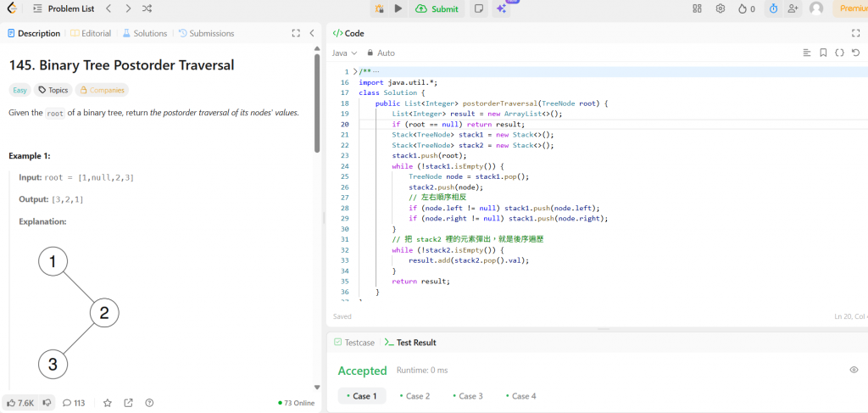Image resolution: width=868 pixels, height=413 pixels.
Task: Toggle the timer stopwatch icon
Action: point(773,8)
